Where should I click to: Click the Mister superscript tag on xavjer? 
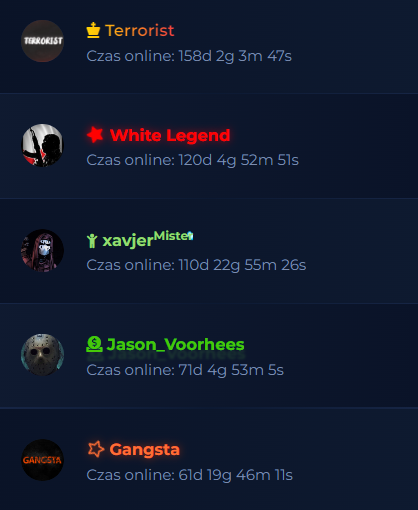(x=170, y=236)
